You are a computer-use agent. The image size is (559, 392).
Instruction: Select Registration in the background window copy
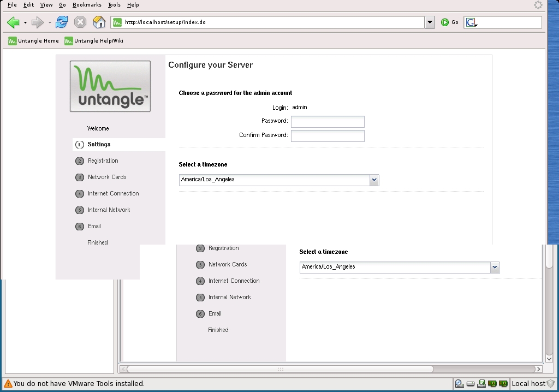(217, 248)
